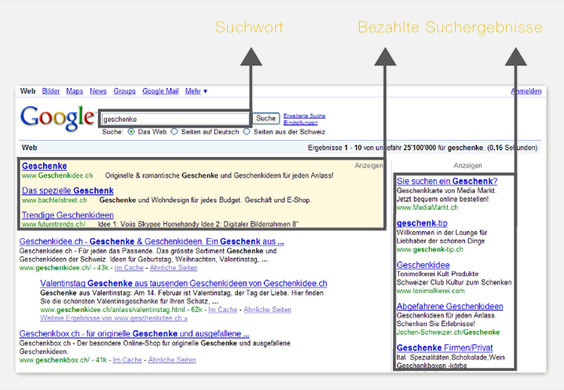Select the 'Das Web' radio button
Image resolution: width=564 pixels, height=390 pixels.
click(x=131, y=132)
